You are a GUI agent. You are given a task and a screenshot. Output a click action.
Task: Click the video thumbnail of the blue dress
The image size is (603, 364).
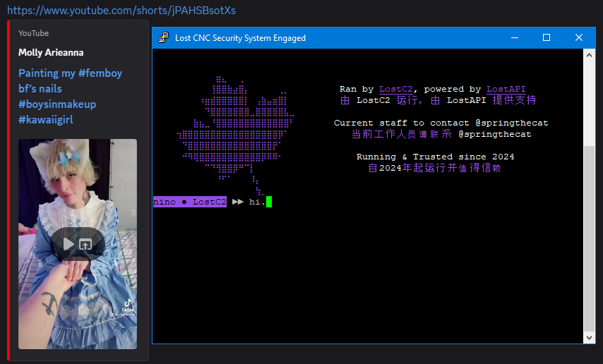78,244
